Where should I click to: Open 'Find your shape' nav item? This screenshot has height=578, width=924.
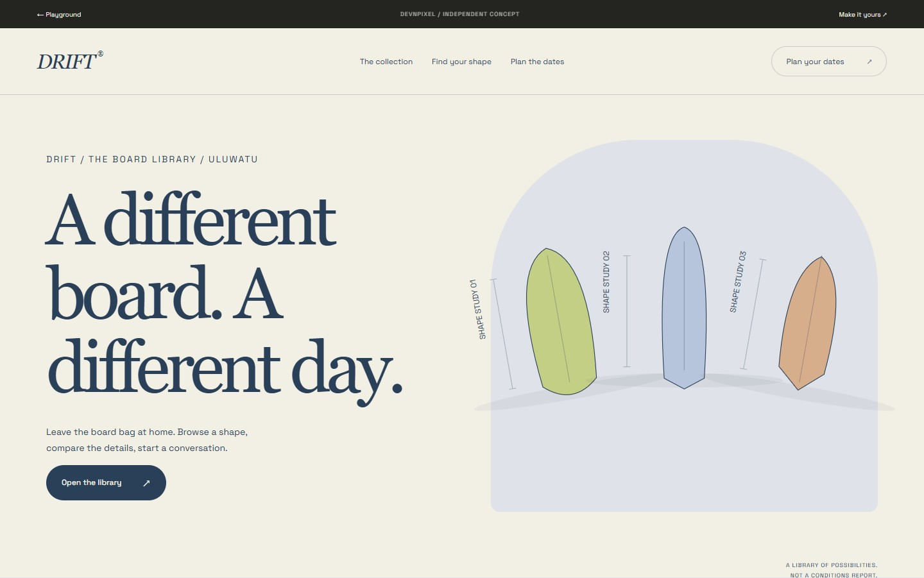click(461, 62)
